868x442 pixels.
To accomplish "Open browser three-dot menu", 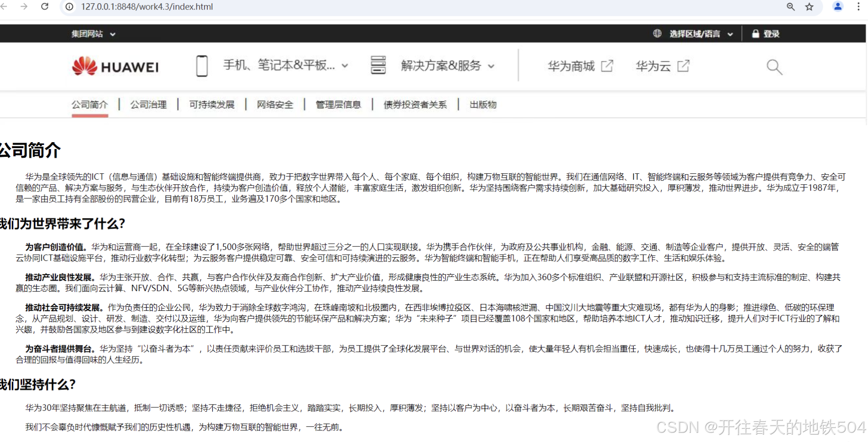I will (x=858, y=6).
